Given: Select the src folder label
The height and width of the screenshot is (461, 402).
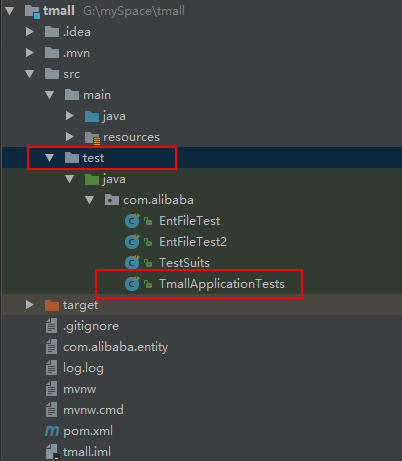Looking at the screenshot, I should [71, 74].
